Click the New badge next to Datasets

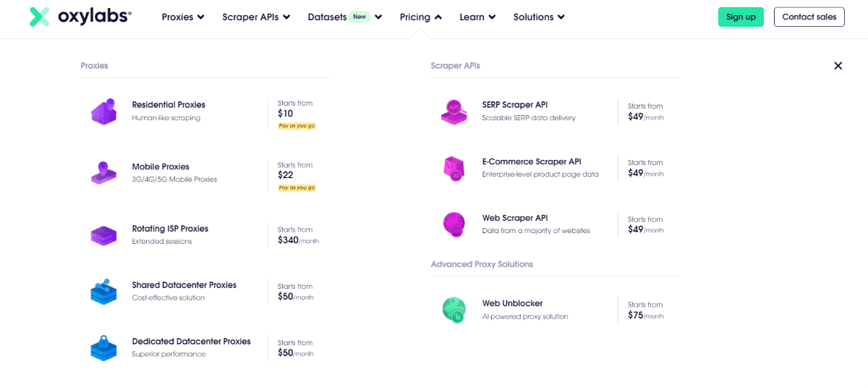[x=359, y=17]
